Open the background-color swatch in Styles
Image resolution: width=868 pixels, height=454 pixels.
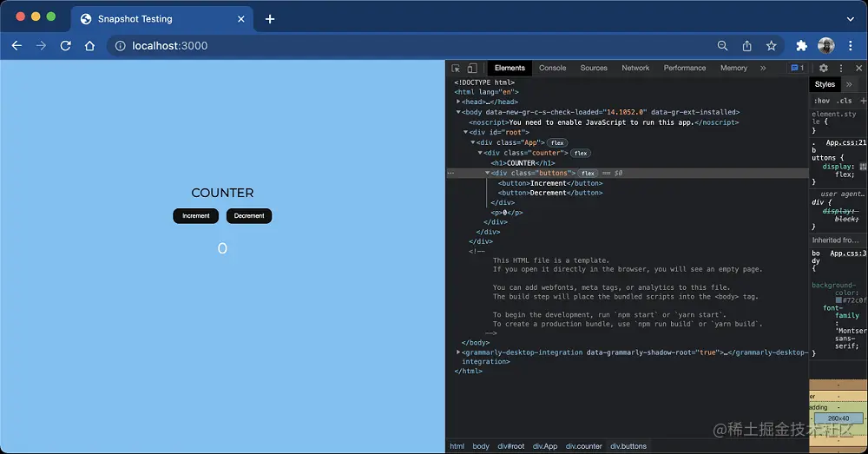tap(838, 300)
